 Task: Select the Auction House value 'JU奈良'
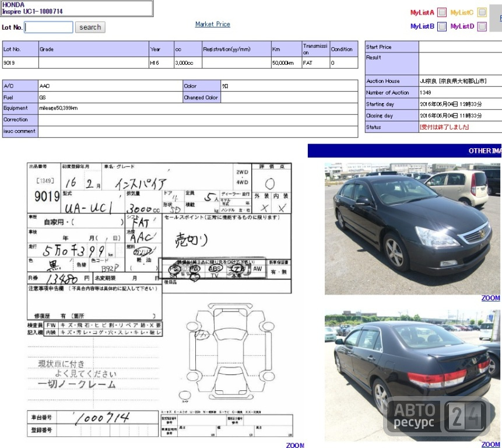453,81
